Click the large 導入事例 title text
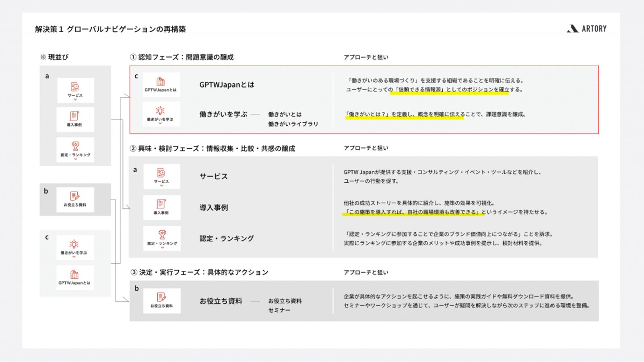This screenshot has height=362, width=644. (x=214, y=208)
